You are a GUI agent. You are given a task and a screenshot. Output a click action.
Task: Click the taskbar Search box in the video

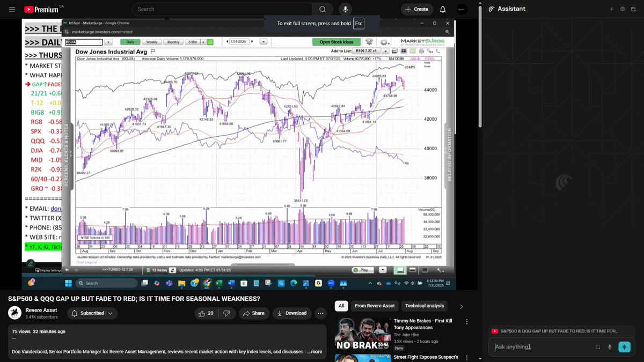[106, 283]
